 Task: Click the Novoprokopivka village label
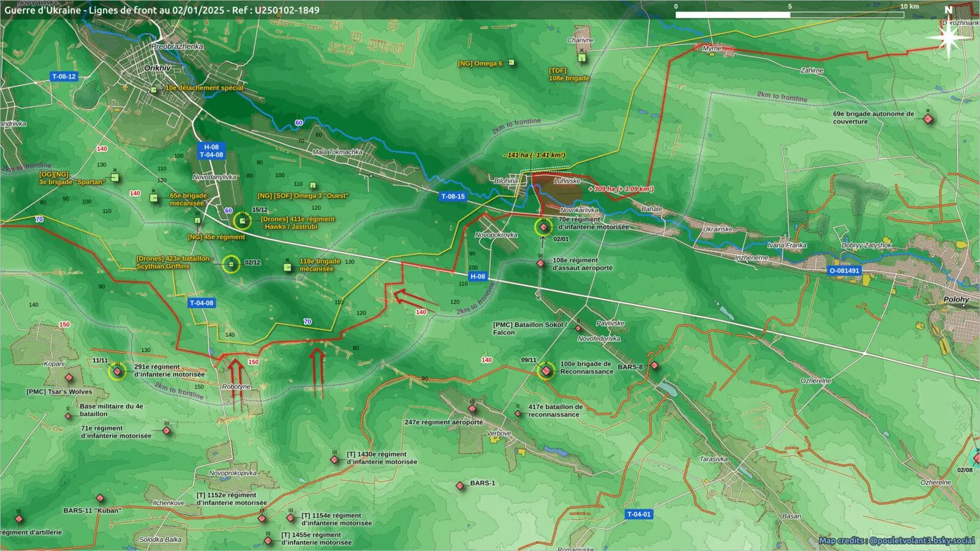tap(233, 473)
